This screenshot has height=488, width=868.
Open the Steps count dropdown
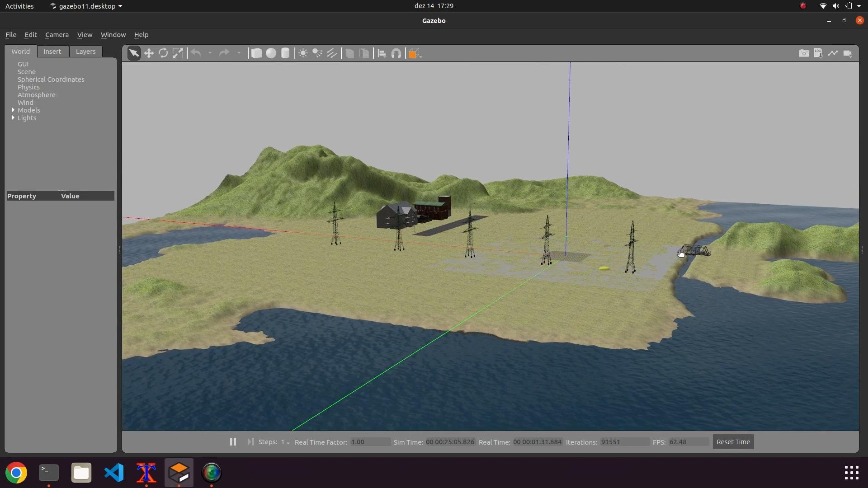(x=285, y=442)
